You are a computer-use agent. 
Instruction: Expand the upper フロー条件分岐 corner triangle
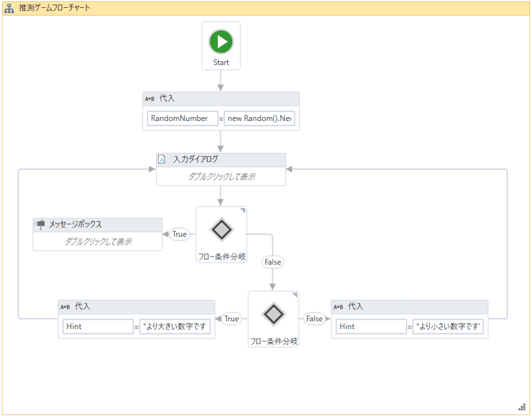tap(243, 211)
